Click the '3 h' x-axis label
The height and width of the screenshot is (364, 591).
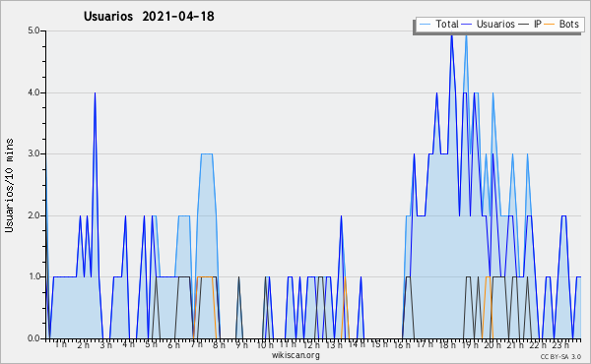[106, 344]
